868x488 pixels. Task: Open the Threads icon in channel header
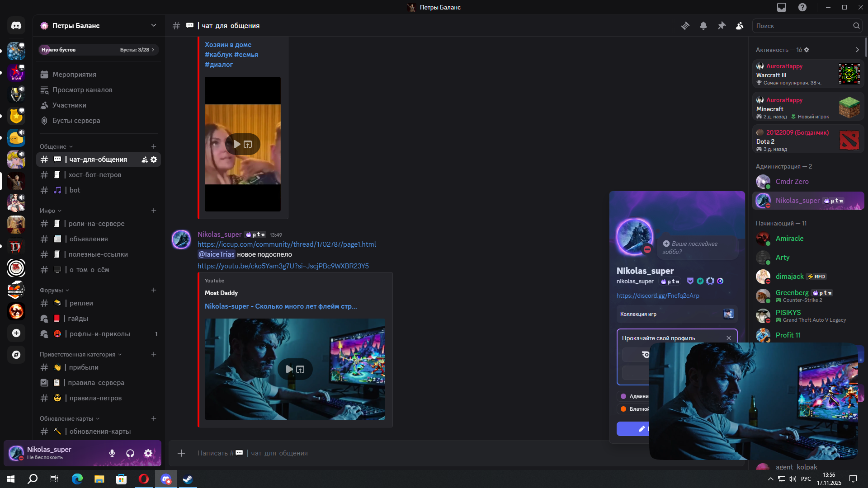tap(685, 26)
